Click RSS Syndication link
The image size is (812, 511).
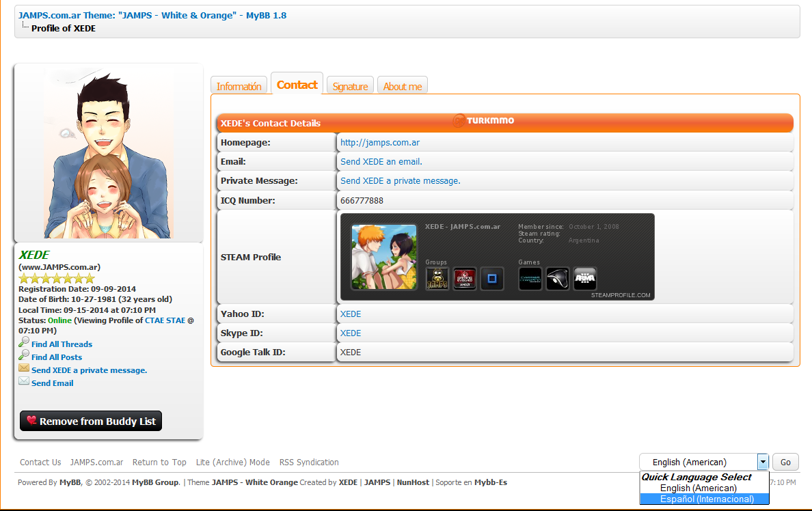click(x=309, y=462)
